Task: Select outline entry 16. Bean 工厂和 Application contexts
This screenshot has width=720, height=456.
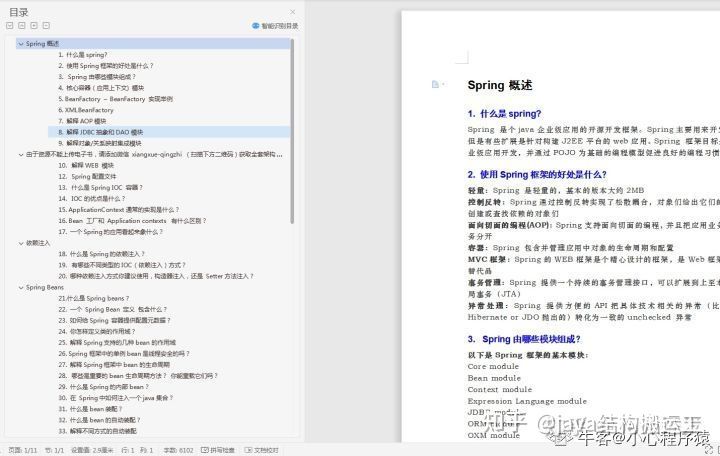Action: 132,221
